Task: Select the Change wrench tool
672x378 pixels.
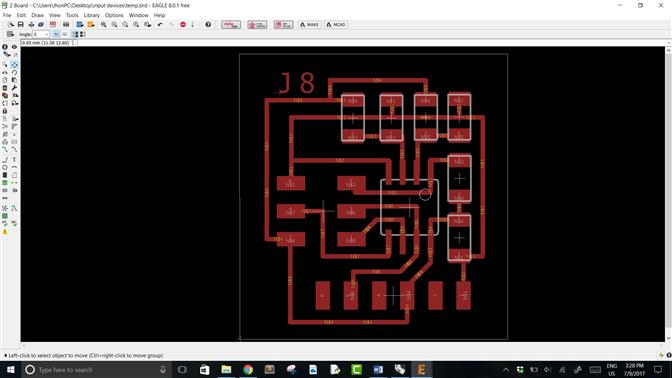Action: [14, 87]
